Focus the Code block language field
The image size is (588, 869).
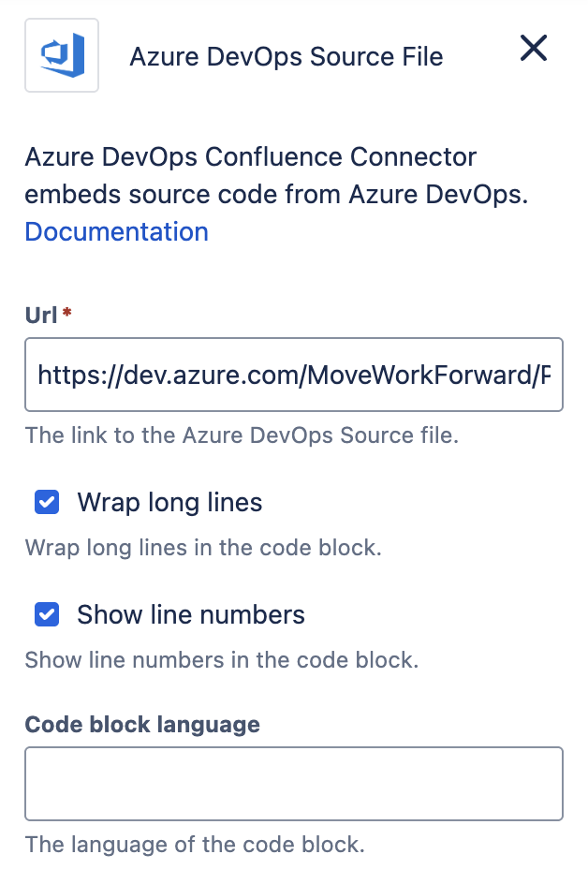click(x=293, y=783)
